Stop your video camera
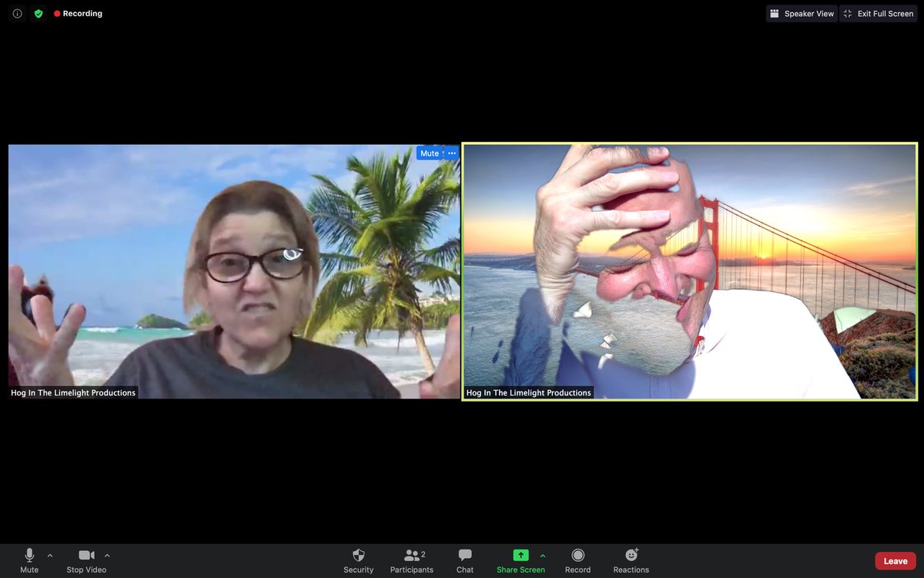The height and width of the screenshot is (578, 924). (86, 561)
